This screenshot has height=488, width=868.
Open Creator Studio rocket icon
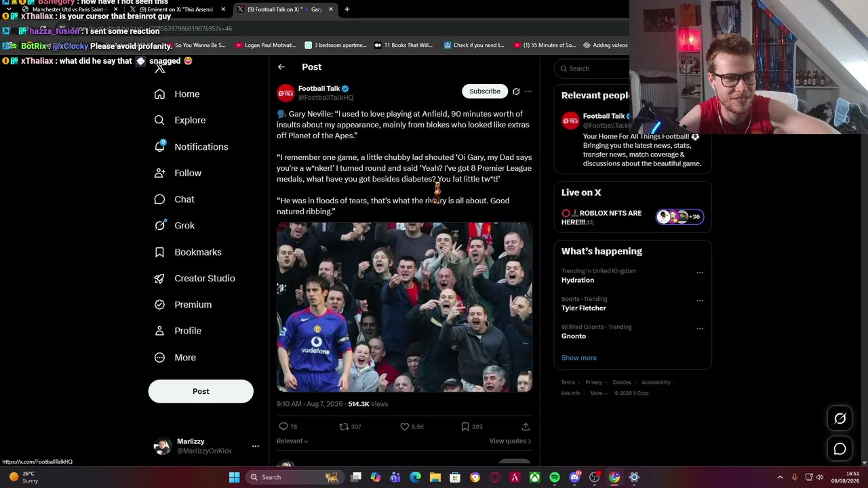(x=159, y=279)
